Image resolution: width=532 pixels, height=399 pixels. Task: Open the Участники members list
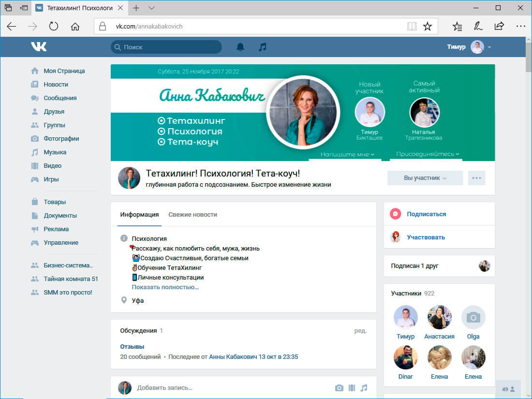(x=406, y=293)
